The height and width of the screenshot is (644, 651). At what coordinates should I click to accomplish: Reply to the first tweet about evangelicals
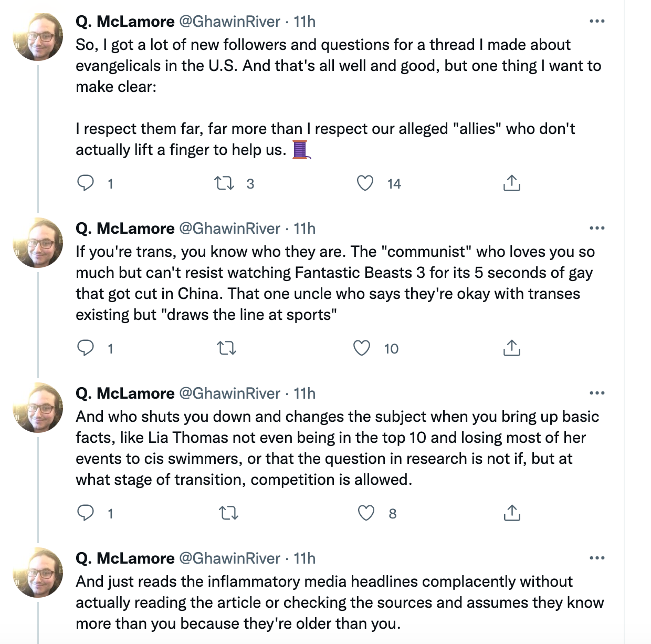click(86, 183)
